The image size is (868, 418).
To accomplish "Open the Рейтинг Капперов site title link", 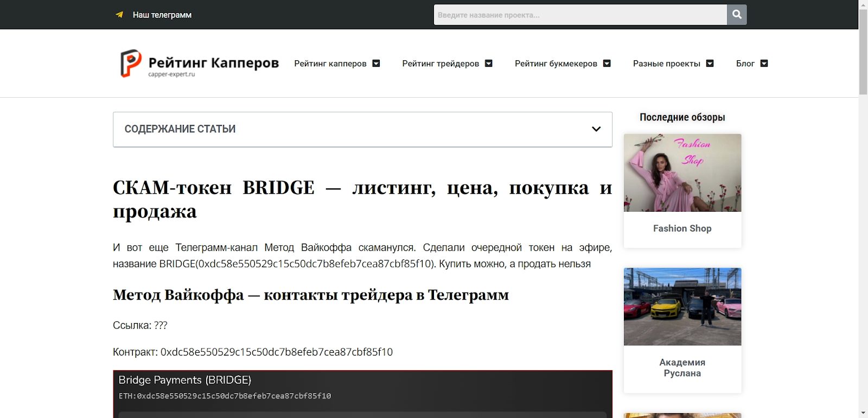I will coord(213,63).
